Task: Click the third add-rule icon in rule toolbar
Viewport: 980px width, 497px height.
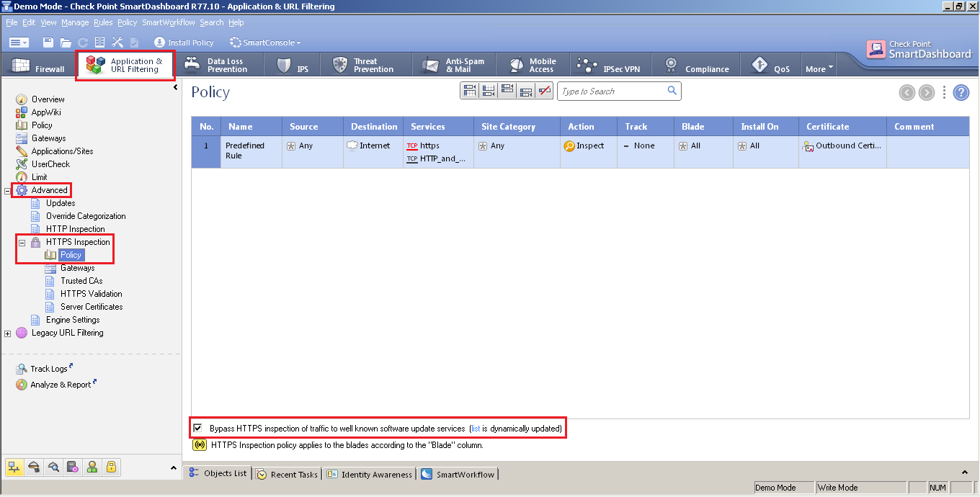Action: [507, 91]
